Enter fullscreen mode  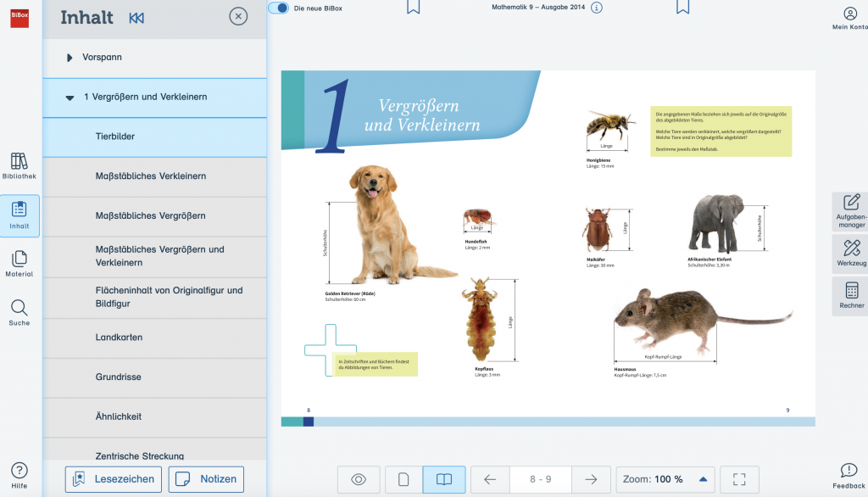[x=739, y=479]
